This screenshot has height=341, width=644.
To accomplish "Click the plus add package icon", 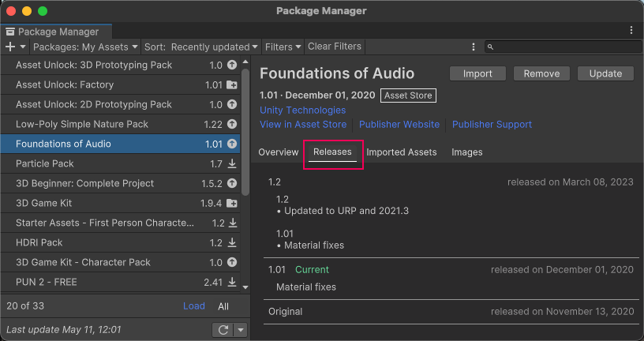I will click(10, 47).
